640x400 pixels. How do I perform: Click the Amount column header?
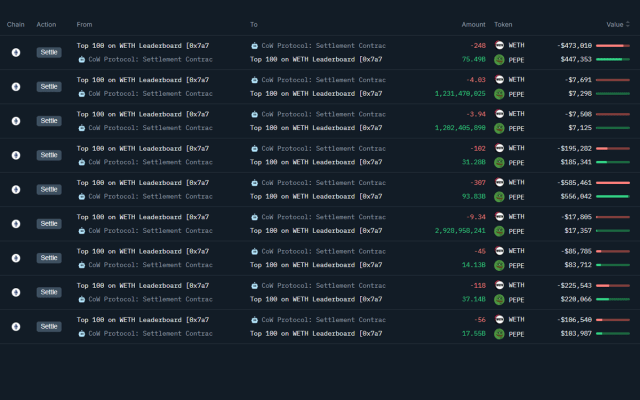tap(473, 24)
